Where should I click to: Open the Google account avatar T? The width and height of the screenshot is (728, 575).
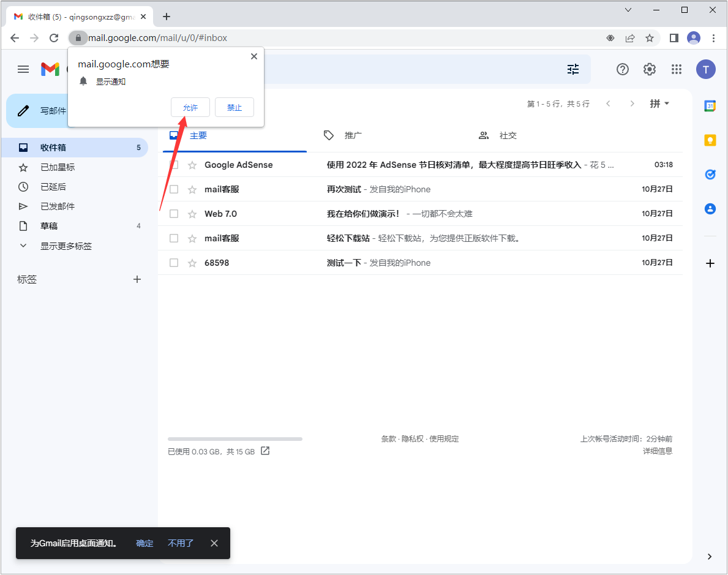706,70
